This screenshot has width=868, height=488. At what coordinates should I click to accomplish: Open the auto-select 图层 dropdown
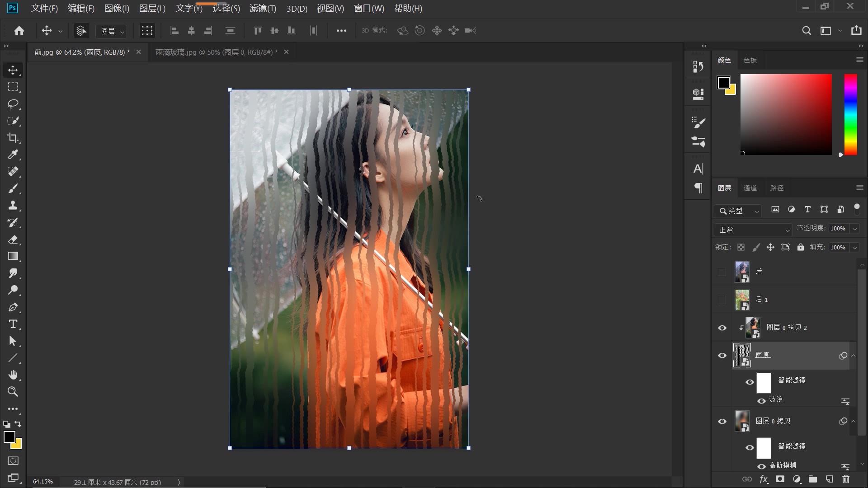pyautogui.click(x=111, y=31)
